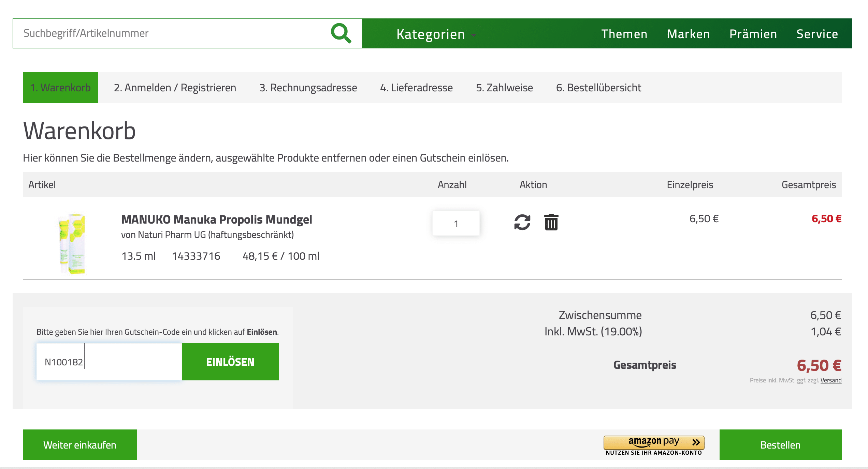This screenshot has width=868, height=469.
Task: Open the Prämien menu
Action: [x=753, y=34]
